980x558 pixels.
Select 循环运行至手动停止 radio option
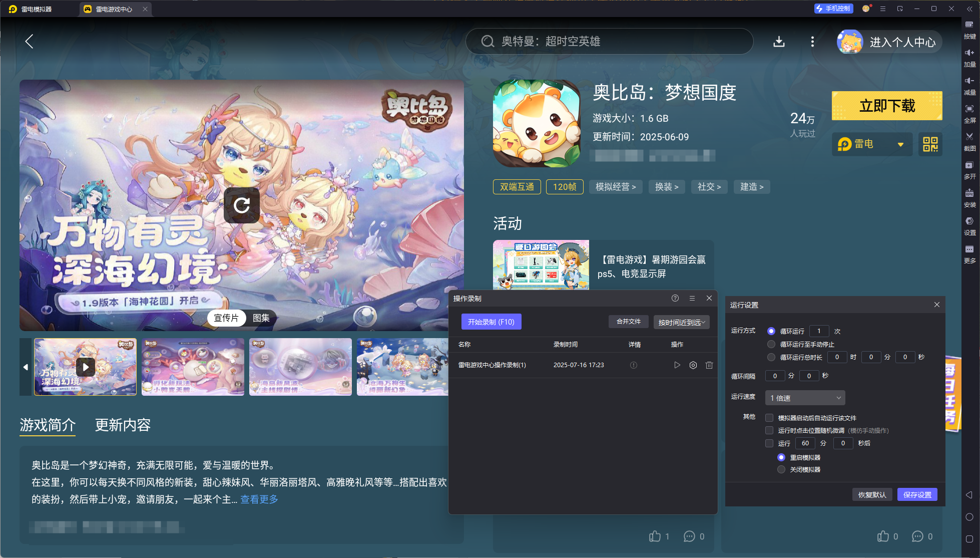pyautogui.click(x=771, y=344)
